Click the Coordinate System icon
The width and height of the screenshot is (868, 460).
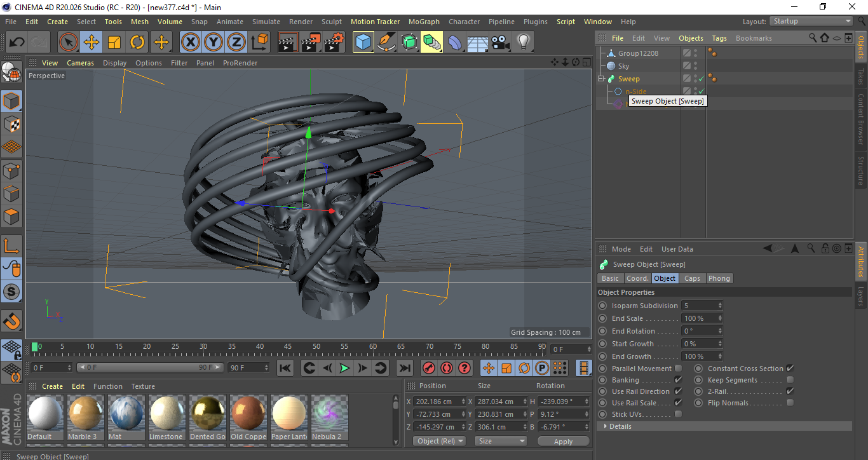tap(259, 43)
